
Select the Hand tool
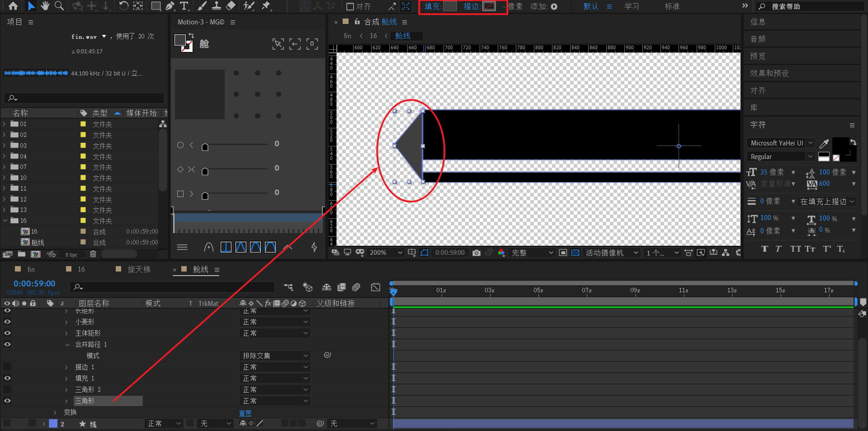[45, 6]
